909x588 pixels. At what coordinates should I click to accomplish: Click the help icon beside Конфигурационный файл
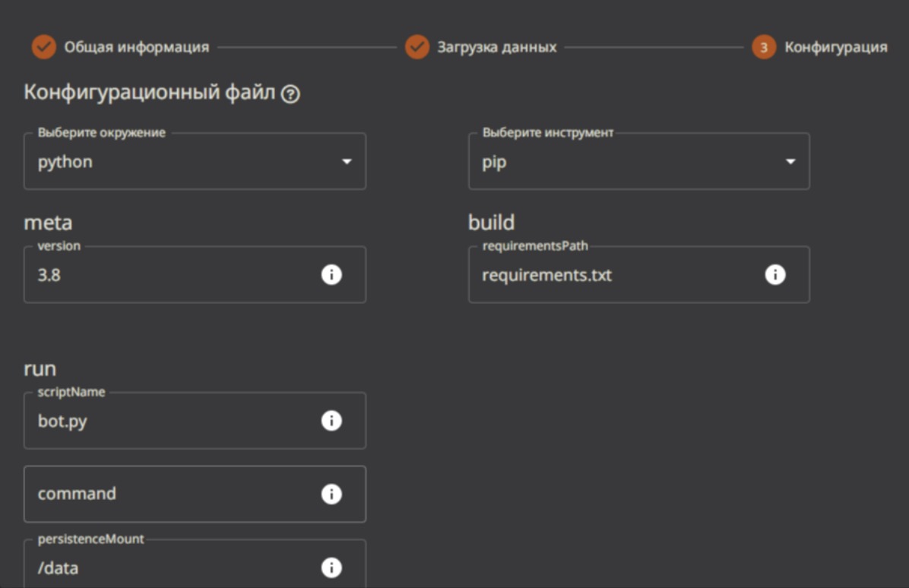pos(290,95)
